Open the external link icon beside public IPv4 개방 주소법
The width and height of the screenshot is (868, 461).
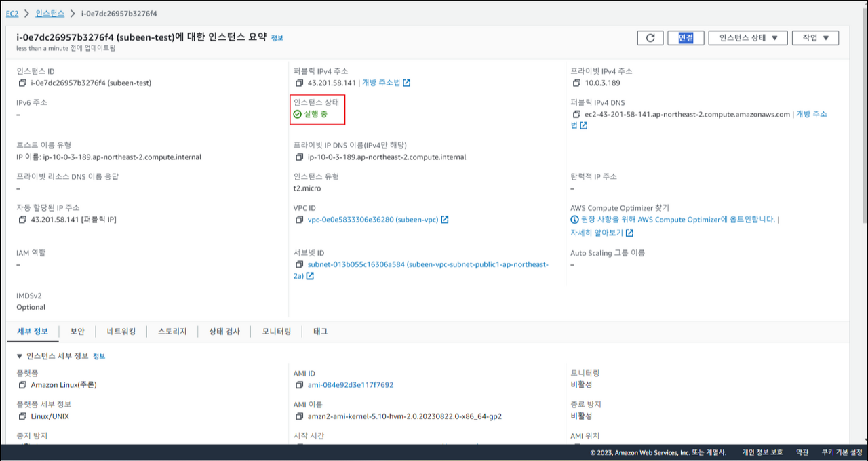[x=406, y=83]
